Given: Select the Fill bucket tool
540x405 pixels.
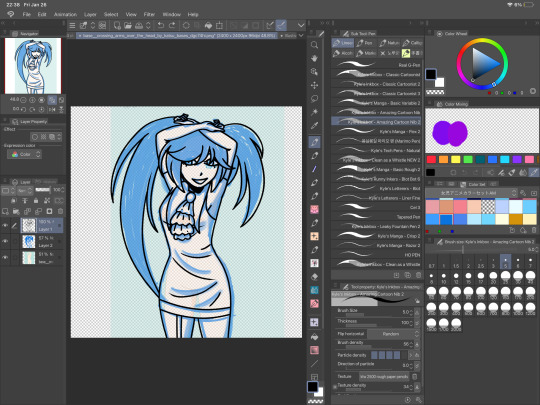Looking at the screenshot, I should click(314, 337).
